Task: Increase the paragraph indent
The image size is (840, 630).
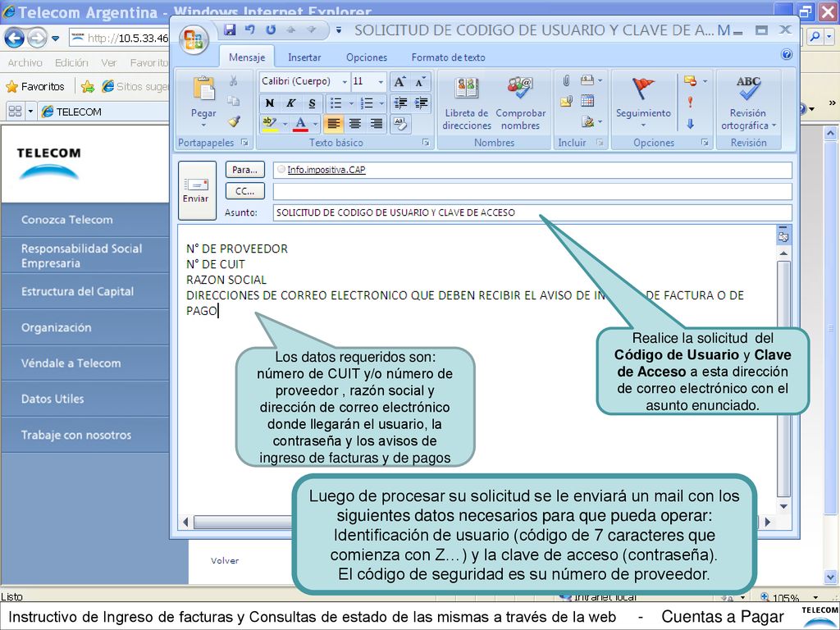Action: coord(421,103)
